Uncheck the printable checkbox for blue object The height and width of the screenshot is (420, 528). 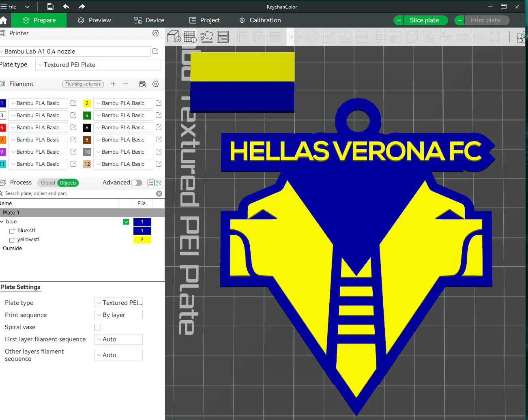pyautogui.click(x=126, y=222)
